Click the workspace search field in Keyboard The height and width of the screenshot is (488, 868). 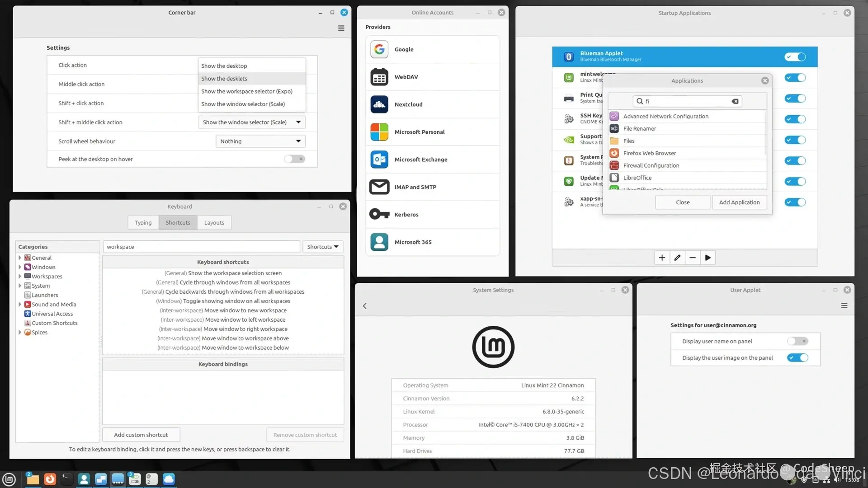(201, 247)
